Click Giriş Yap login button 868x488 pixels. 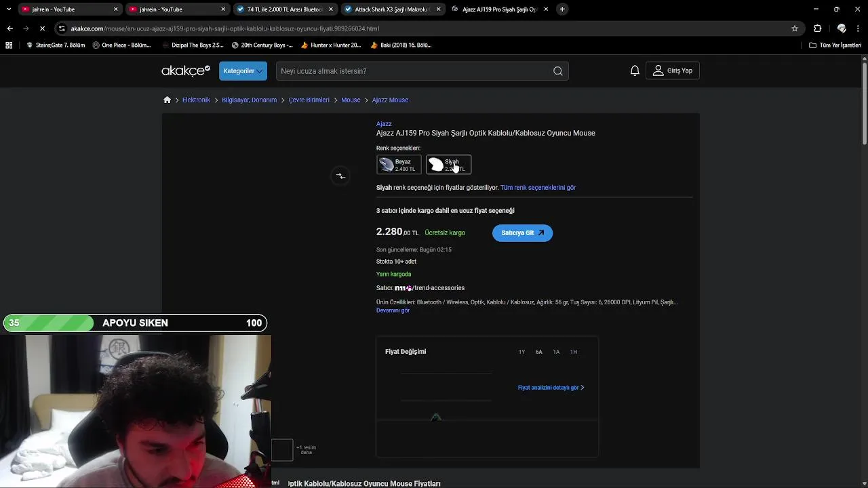[672, 70]
